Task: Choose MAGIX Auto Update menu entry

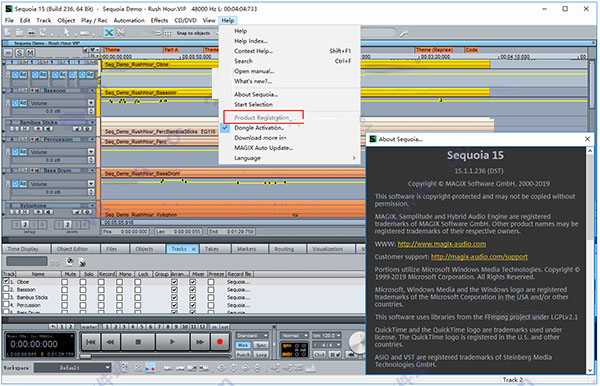Action: click(x=264, y=148)
